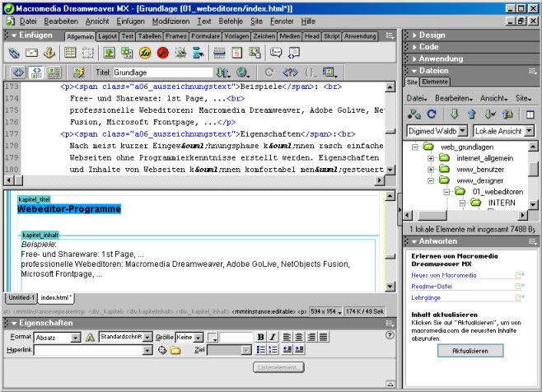
Task: Switch to Untitled-1 document tab
Action: click(21, 297)
